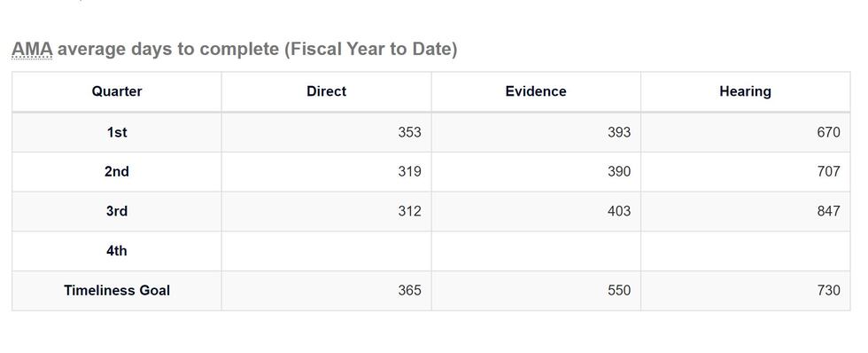Select the Hearing timeliness goal 730
The width and height of the screenshot is (868, 353).
click(x=829, y=290)
